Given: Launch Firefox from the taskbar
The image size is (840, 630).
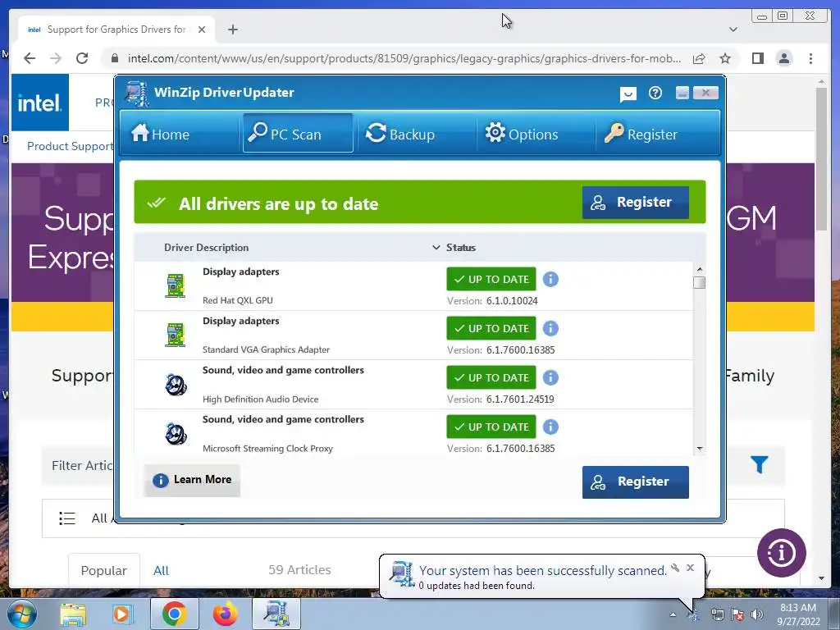Looking at the screenshot, I should 225,614.
